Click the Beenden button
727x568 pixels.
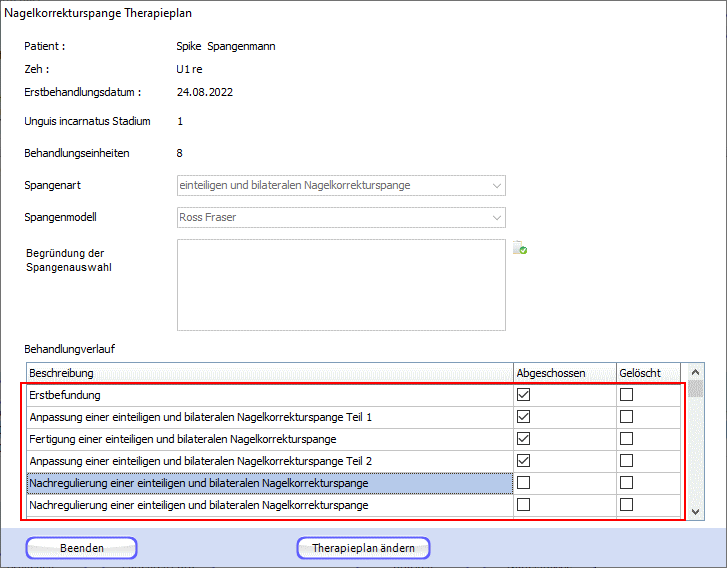[x=82, y=548]
